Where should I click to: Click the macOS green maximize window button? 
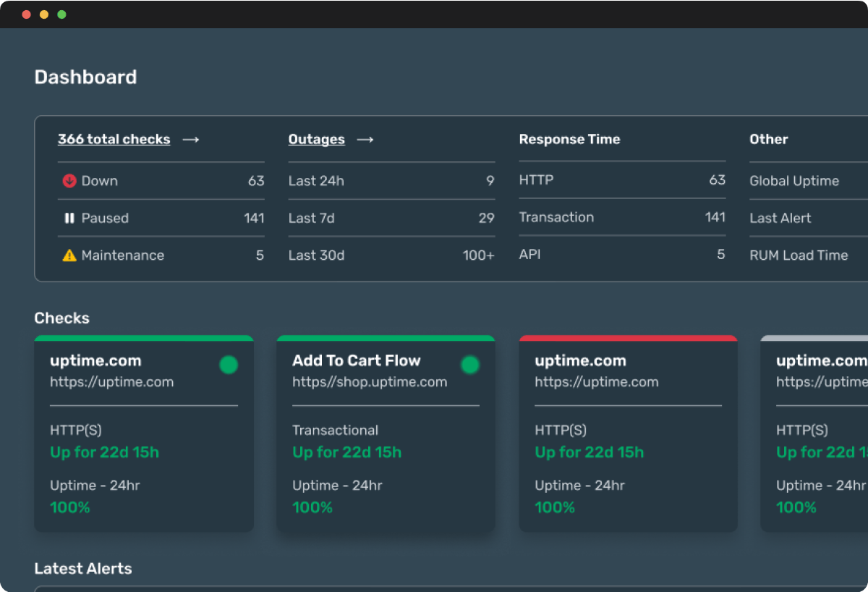coord(61,14)
